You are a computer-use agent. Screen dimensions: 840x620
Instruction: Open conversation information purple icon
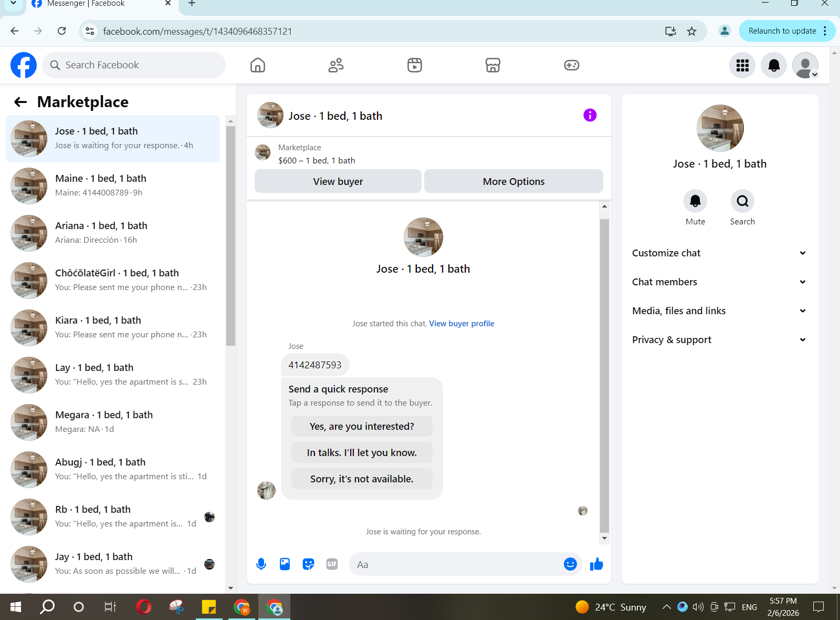(x=590, y=115)
